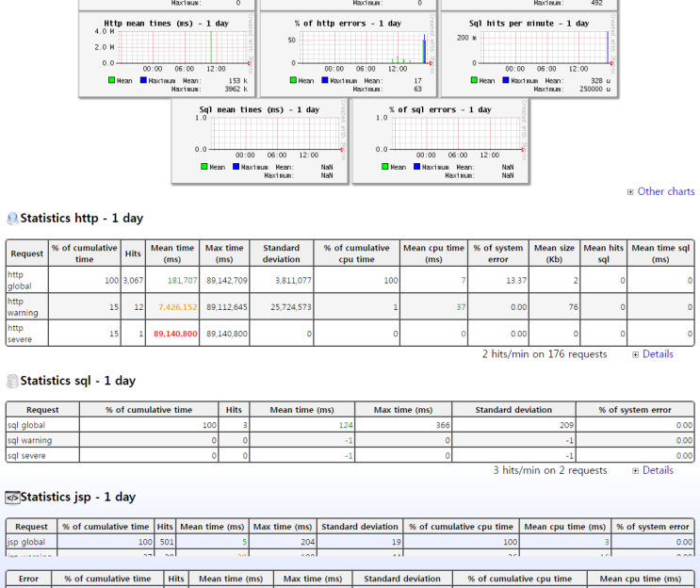Image resolution: width=700 pixels, height=588 pixels.
Task: Click Statistics sql - 1 day heading
Action: click(x=77, y=381)
